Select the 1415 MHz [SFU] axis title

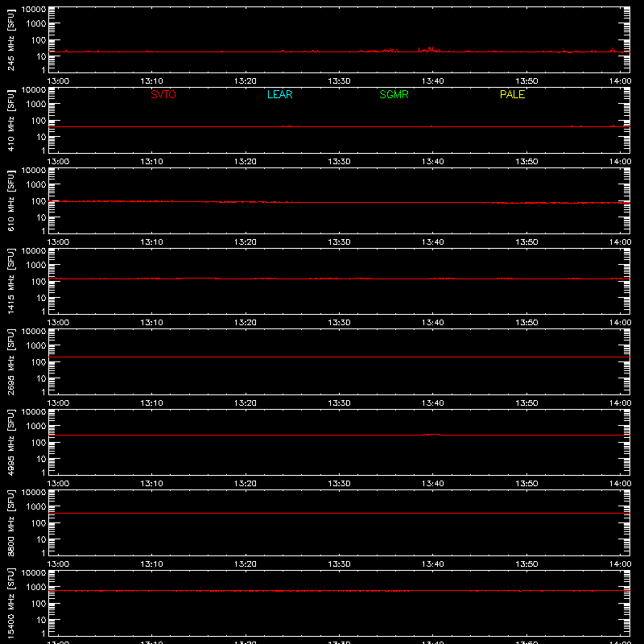coord(10,282)
